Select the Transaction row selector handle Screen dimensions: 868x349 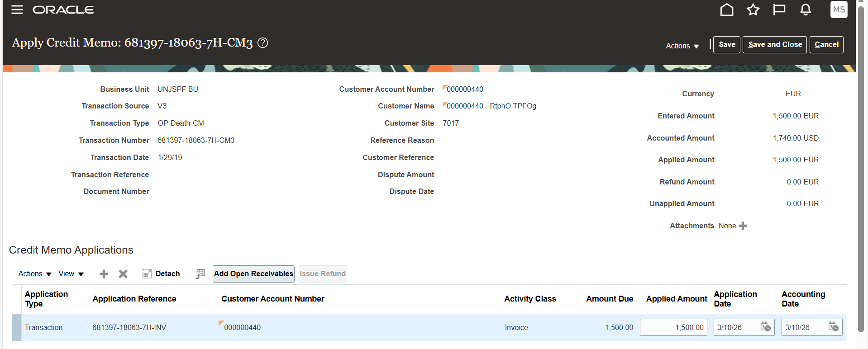(x=16, y=327)
